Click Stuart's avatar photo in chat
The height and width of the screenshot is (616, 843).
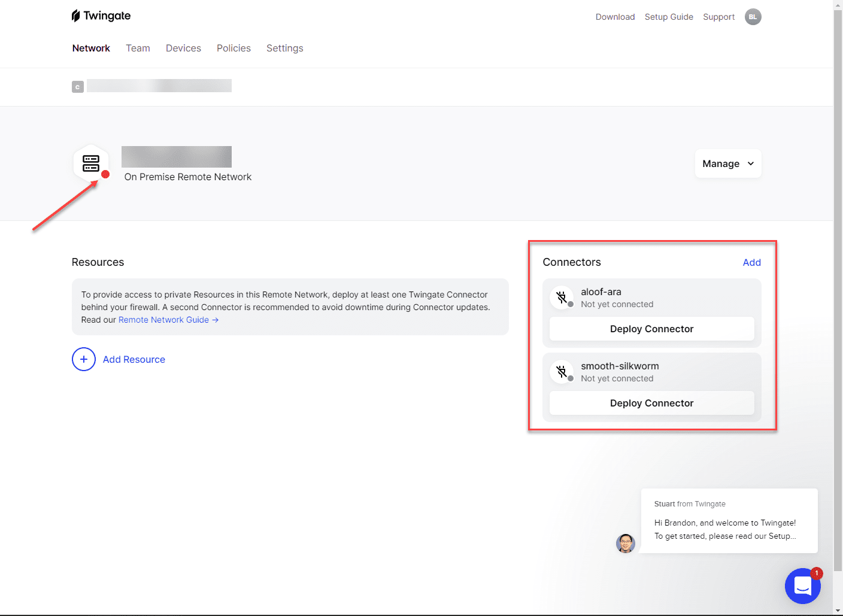click(x=626, y=544)
